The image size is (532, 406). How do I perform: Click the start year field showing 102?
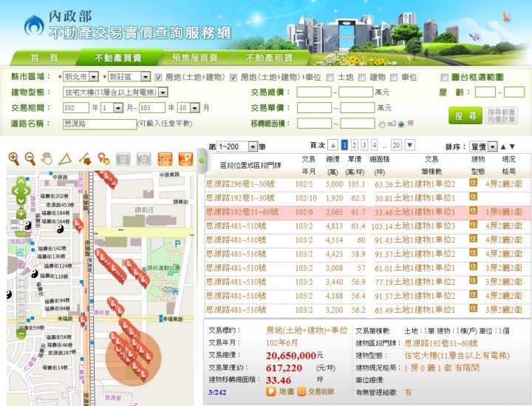76,108
